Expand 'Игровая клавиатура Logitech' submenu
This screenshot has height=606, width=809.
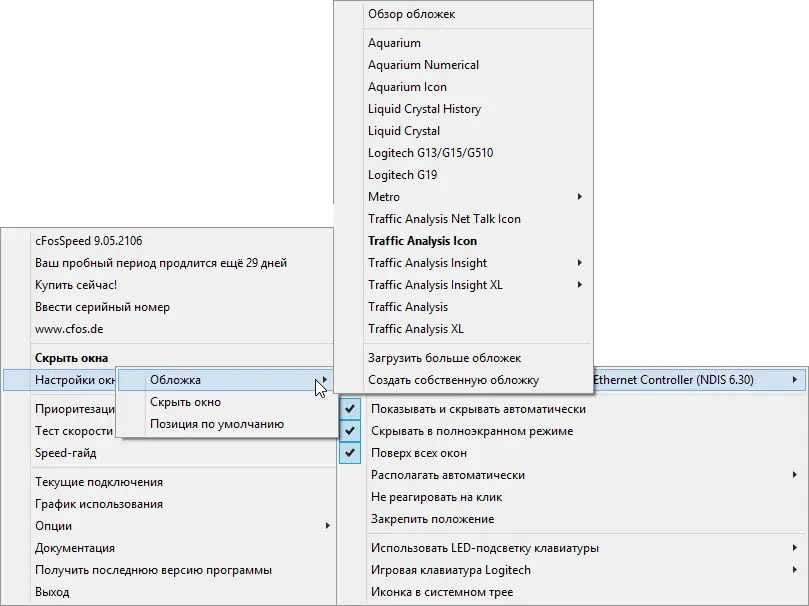tap(795, 570)
